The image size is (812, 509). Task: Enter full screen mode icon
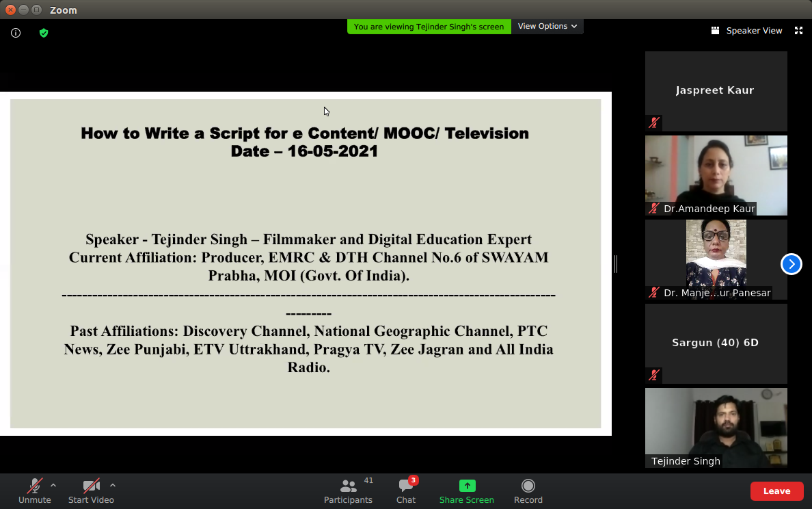[798, 31]
